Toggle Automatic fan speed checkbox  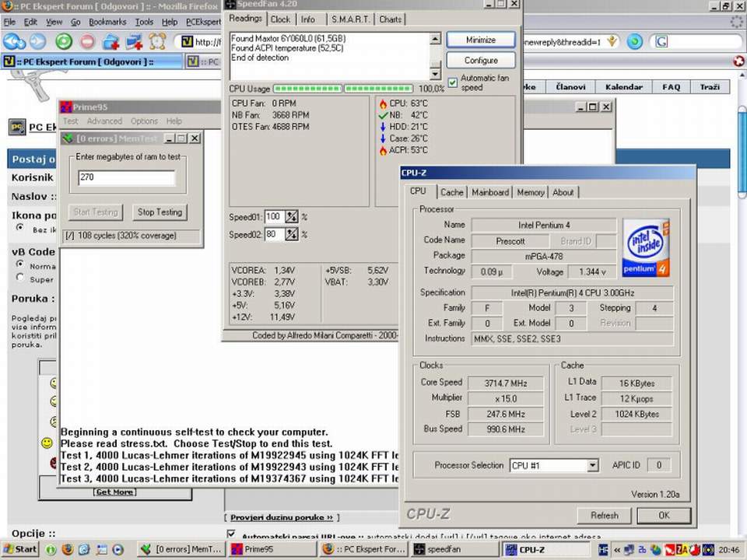[453, 83]
